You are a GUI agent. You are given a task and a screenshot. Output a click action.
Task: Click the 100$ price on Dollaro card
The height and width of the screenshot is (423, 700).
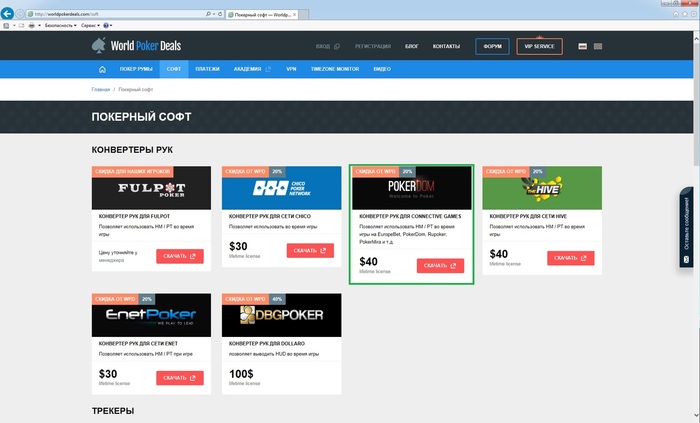[x=242, y=373]
